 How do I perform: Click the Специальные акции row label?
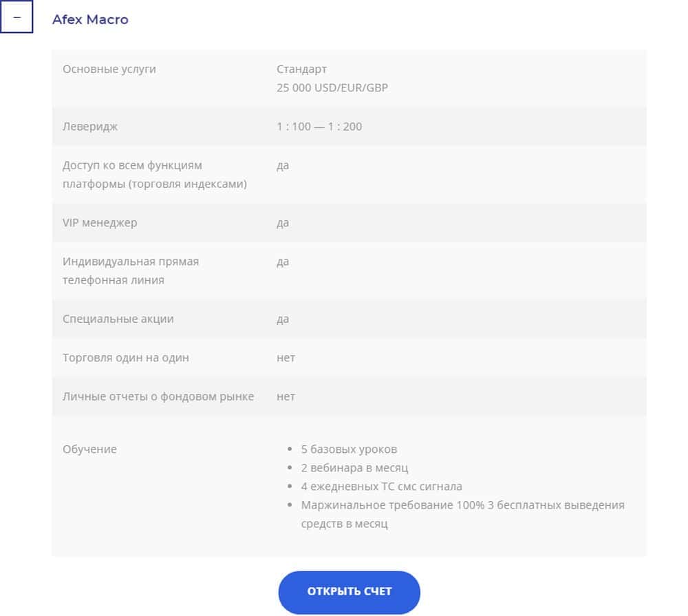click(x=118, y=319)
